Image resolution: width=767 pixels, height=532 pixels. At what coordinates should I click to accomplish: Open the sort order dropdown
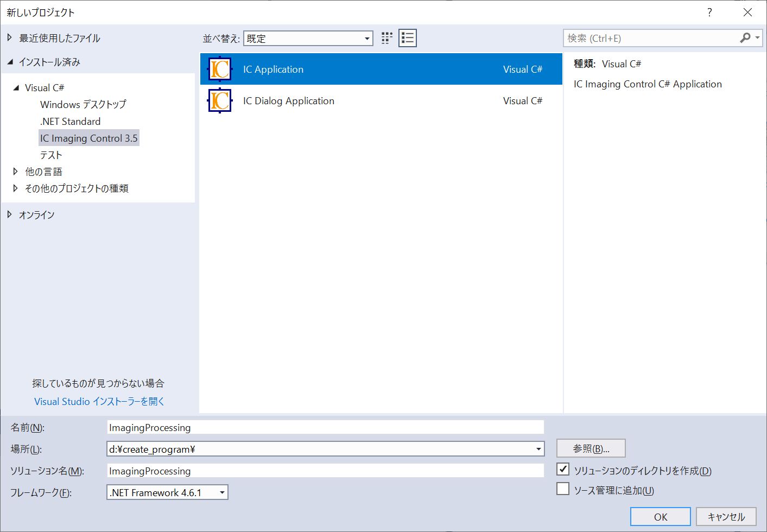pyautogui.click(x=308, y=39)
